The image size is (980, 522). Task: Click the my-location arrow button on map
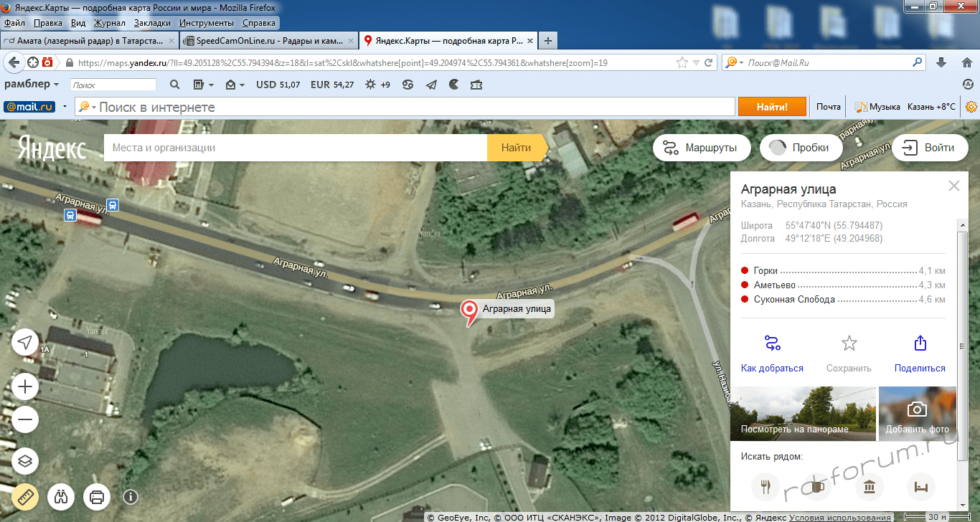25,342
